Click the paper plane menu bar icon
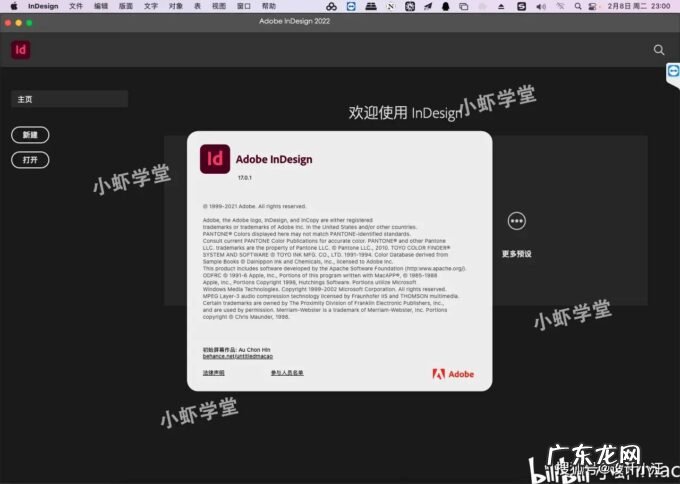The height and width of the screenshot is (484, 680). (428, 7)
